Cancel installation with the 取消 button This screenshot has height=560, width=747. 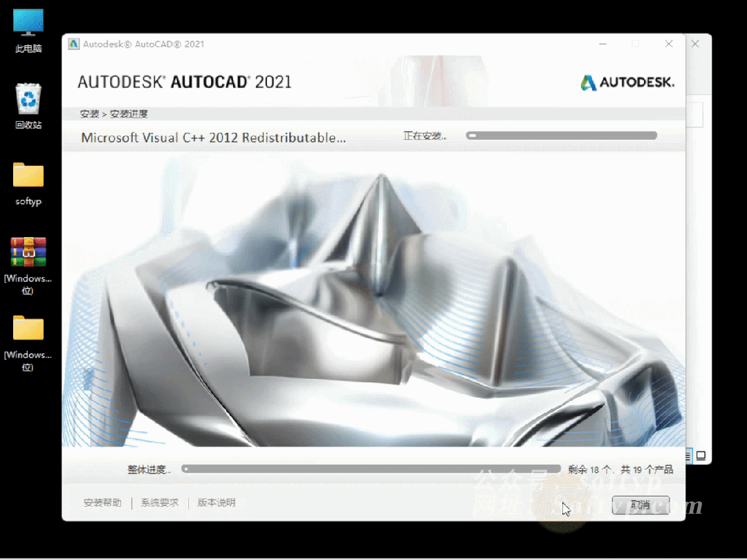coord(640,504)
